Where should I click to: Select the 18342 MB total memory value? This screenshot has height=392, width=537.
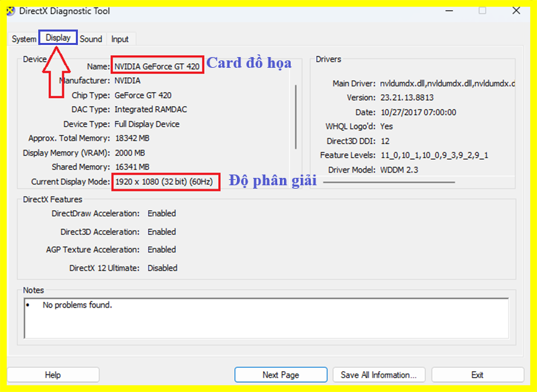[x=132, y=138]
